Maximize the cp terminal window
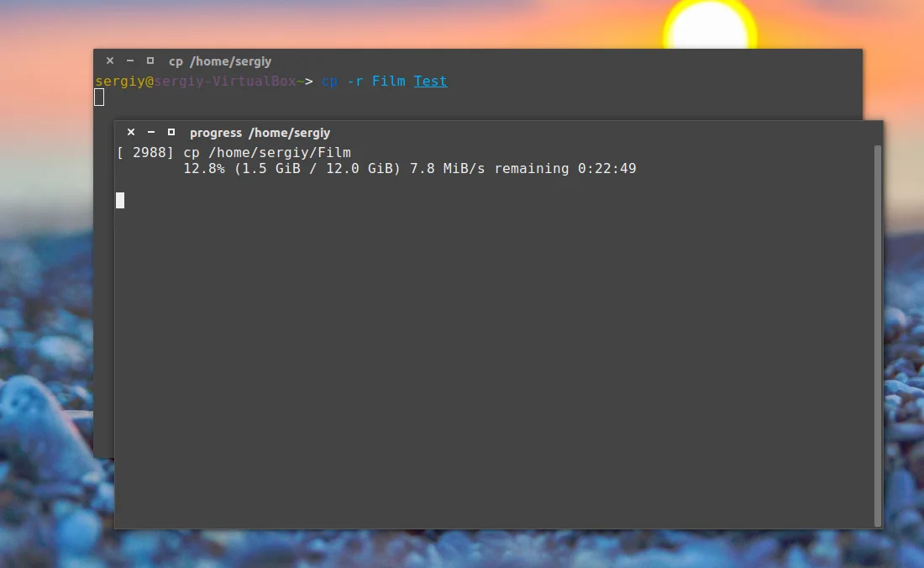 150,60
